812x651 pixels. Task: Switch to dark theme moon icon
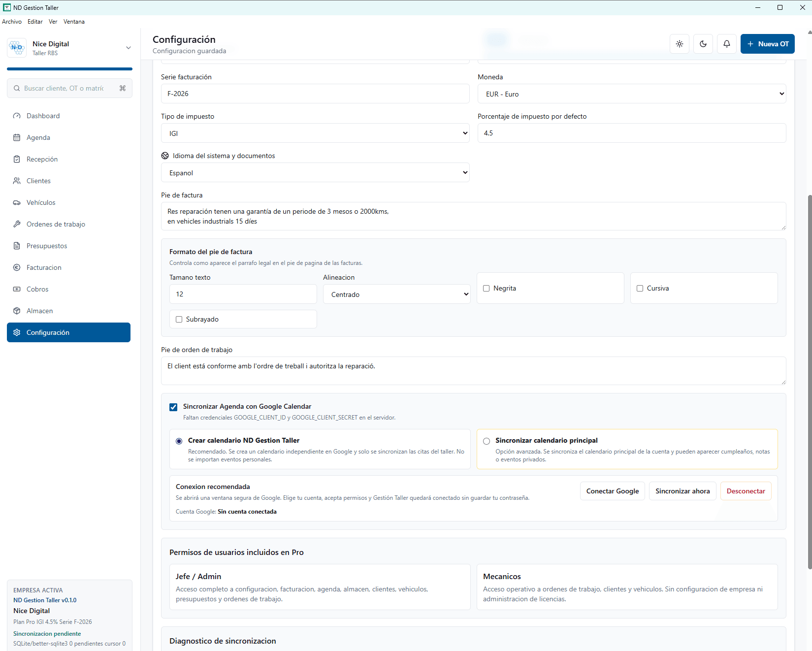pyautogui.click(x=703, y=44)
